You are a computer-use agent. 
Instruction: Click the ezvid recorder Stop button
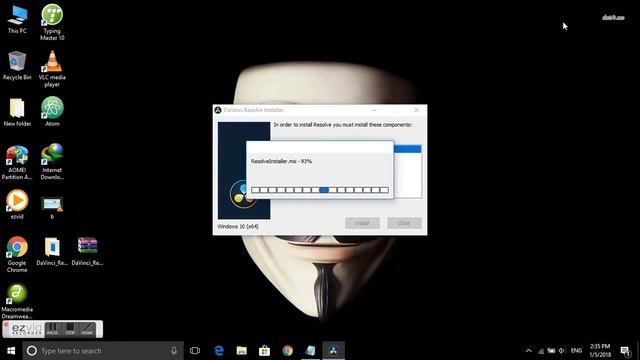click(x=70, y=329)
